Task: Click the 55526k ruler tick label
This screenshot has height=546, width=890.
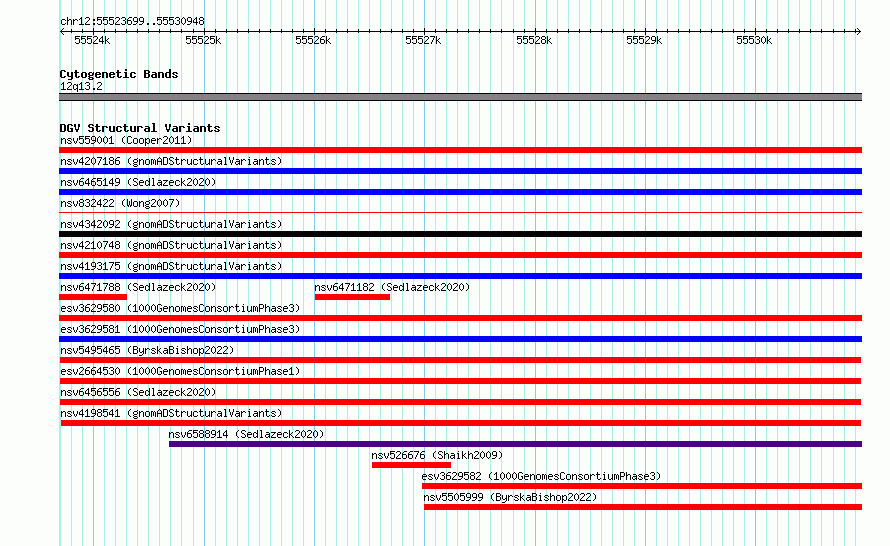Action: point(313,40)
